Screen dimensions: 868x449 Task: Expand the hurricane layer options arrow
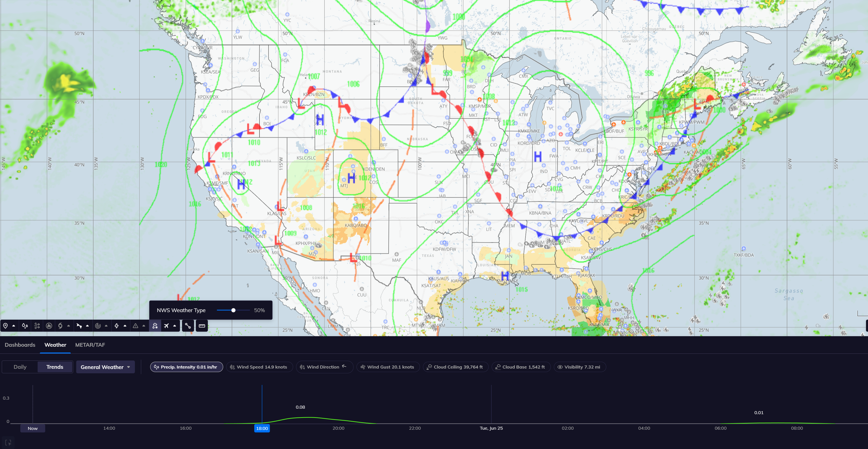[68, 326]
